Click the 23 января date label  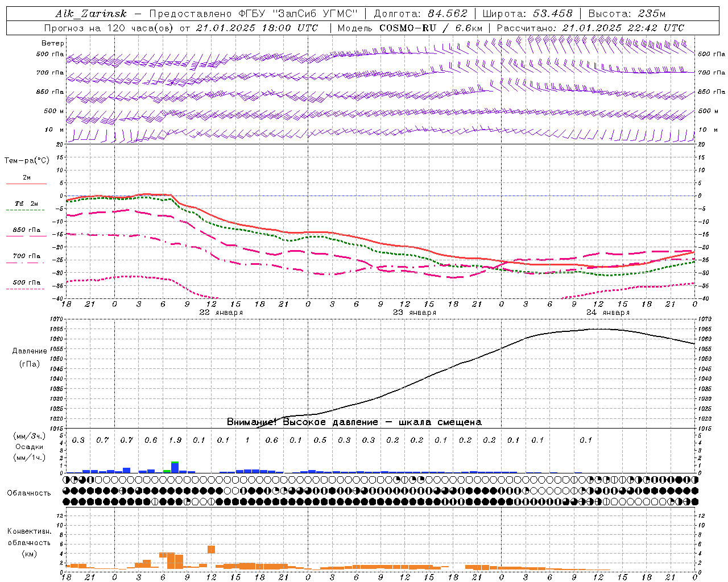click(x=415, y=313)
